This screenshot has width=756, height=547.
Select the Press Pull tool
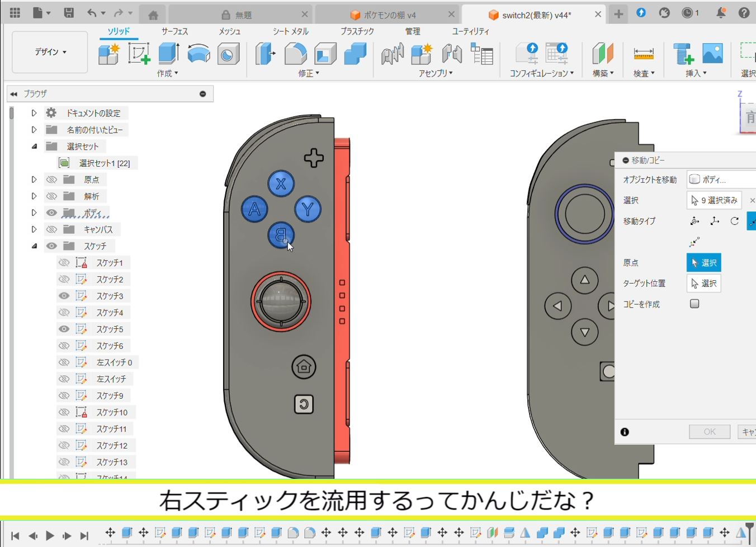pyautogui.click(x=266, y=54)
